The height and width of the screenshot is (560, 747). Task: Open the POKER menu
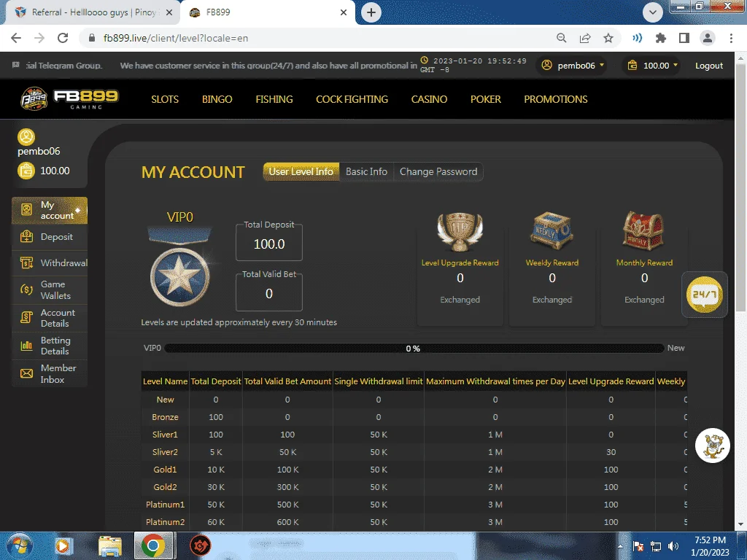[486, 99]
